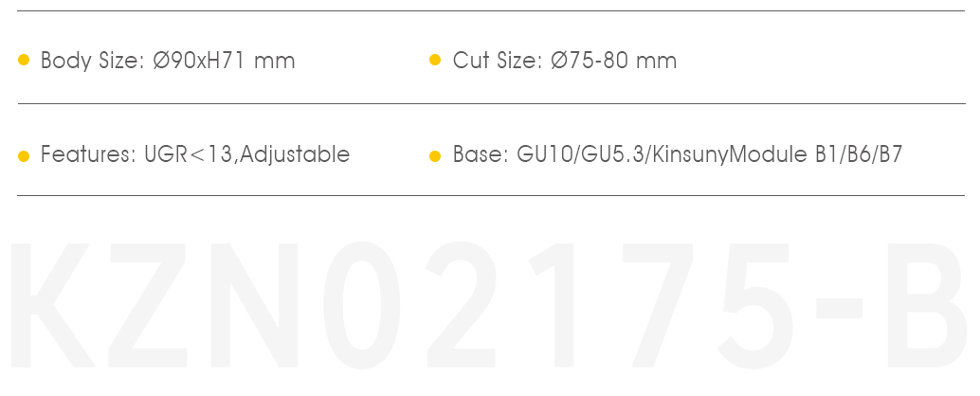
Task: Click the digit 2 in the model watermark
Action: tap(462, 304)
